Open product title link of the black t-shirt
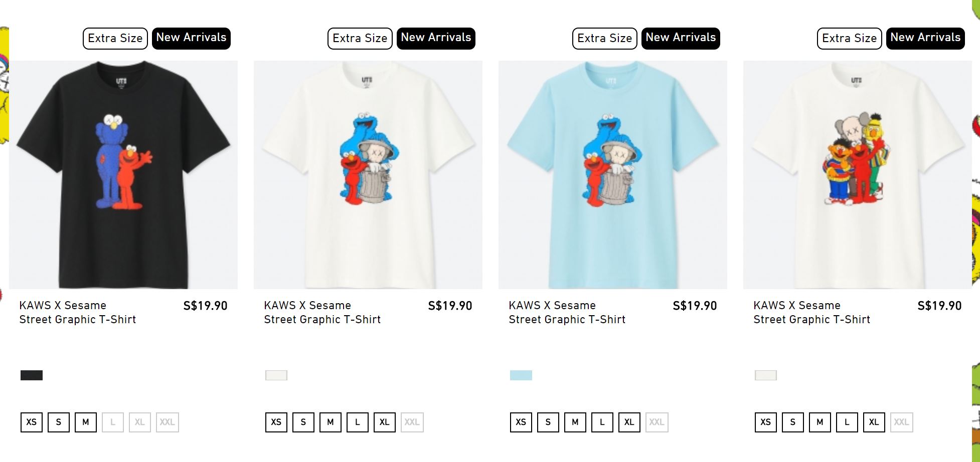The image size is (980, 462). tap(78, 312)
